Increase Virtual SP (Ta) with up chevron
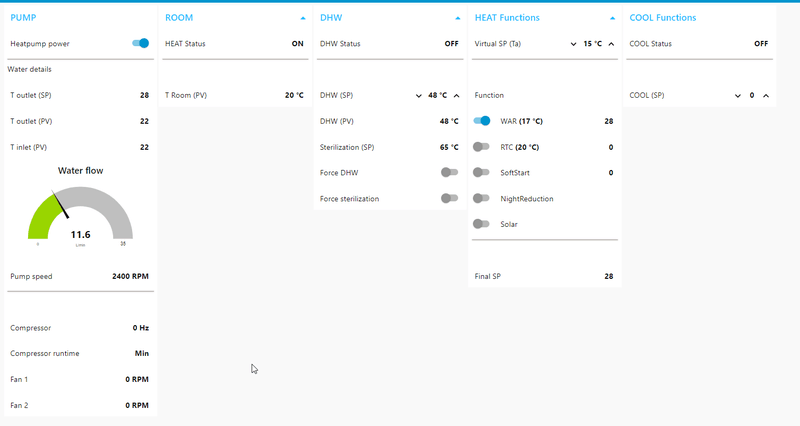Image resolution: width=800 pixels, height=426 pixels. click(611, 44)
